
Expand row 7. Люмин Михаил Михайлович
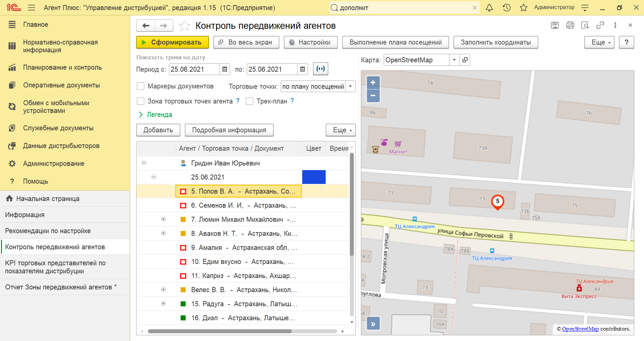(163, 219)
